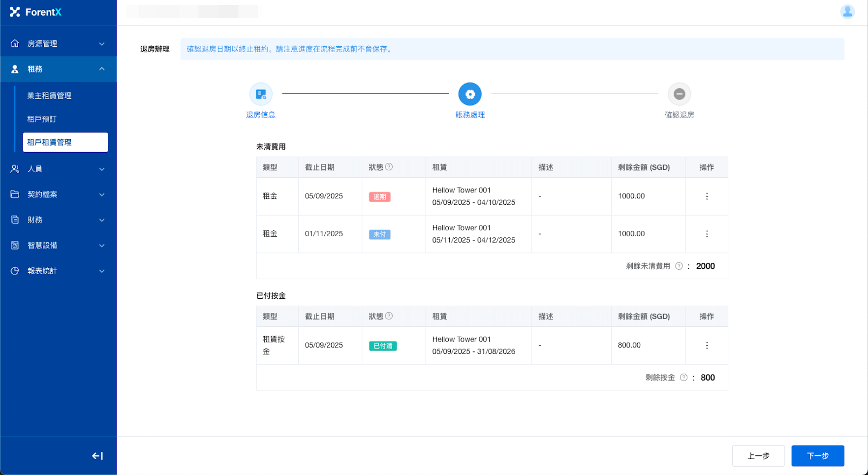Collapse the sidebar with arrow icon
Screen dimensions: 868x475
pos(97,456)
